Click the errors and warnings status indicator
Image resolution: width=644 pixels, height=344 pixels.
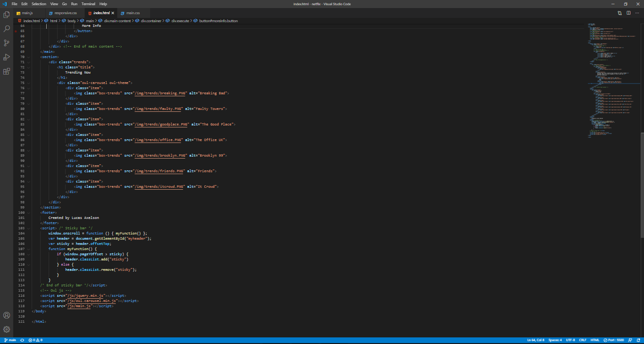[x=35, y=340]
